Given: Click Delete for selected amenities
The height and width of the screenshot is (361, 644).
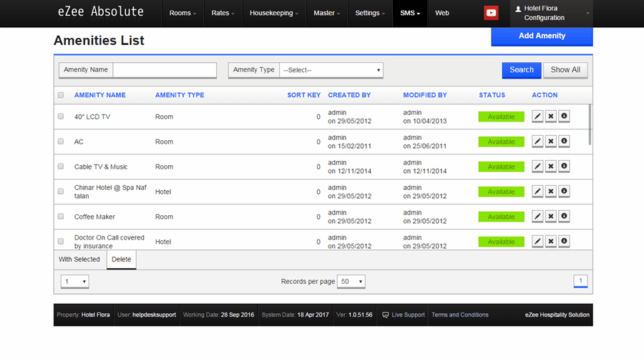Looking at the screenshot, I should click(x=121, y=259).
